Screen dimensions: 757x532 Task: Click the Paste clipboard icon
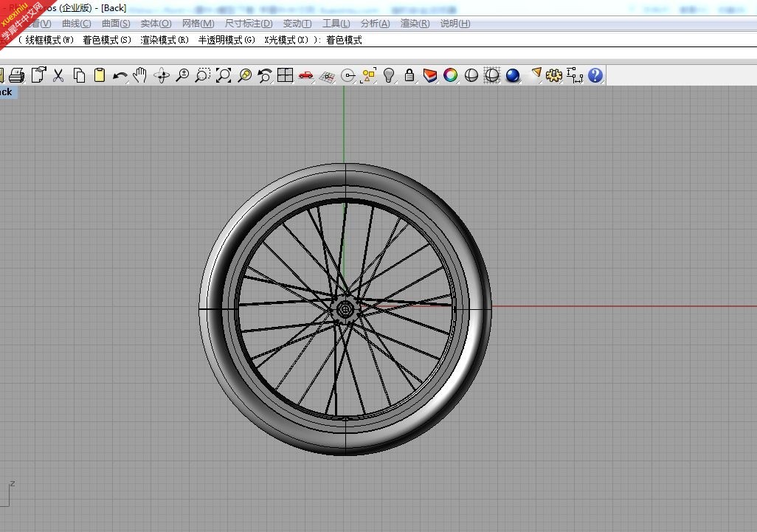pyautogui.click(x=100, y=75)
